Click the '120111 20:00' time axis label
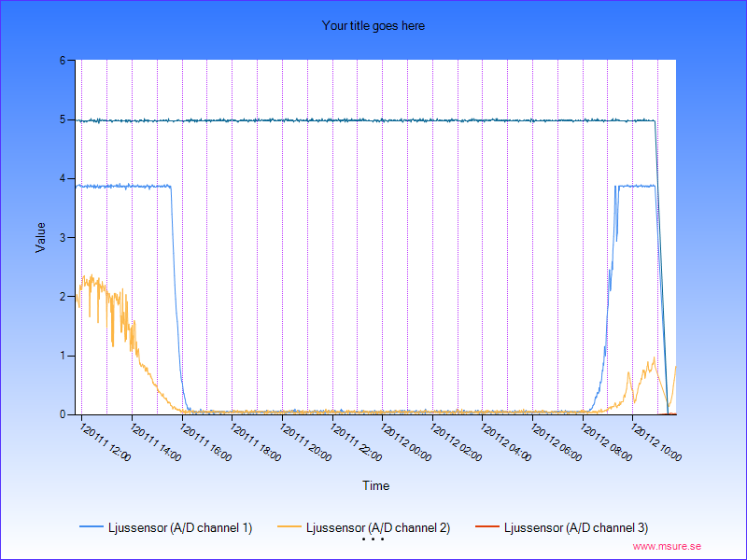This screenshot has height=560, width=747. tap(305, 442)
